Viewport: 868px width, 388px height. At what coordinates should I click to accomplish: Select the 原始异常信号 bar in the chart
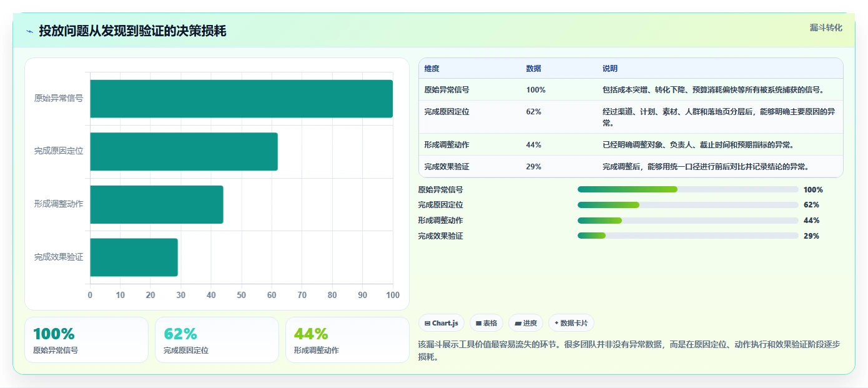click(x=241, y=99)
